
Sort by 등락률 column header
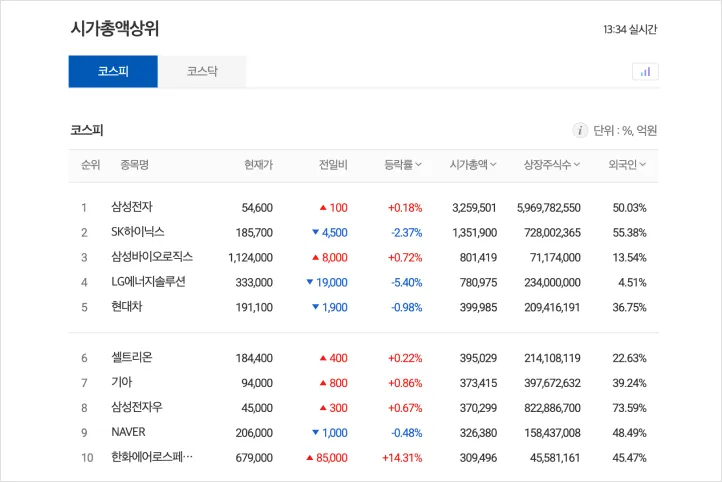point(403,165)
